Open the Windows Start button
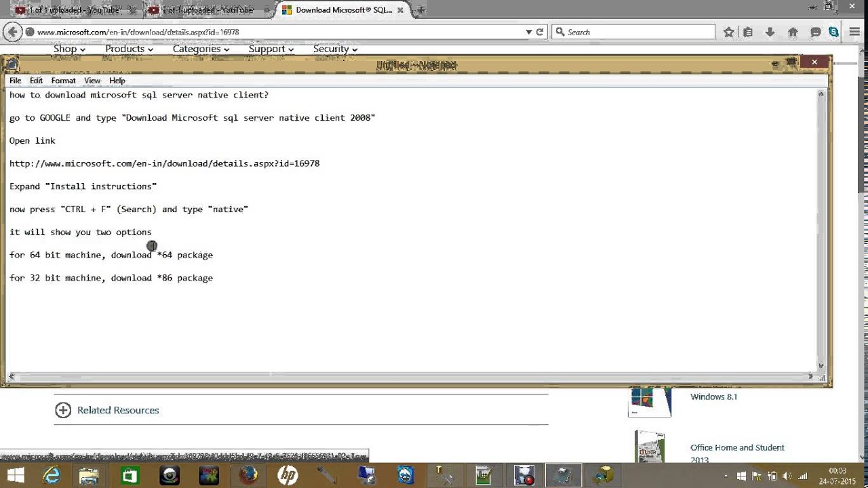The width and height of the screenshot is (868, 488). 14,475
